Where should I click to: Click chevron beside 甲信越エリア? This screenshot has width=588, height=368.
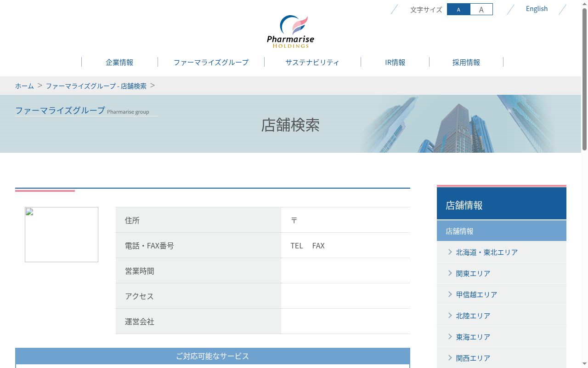tap(450, 294)
